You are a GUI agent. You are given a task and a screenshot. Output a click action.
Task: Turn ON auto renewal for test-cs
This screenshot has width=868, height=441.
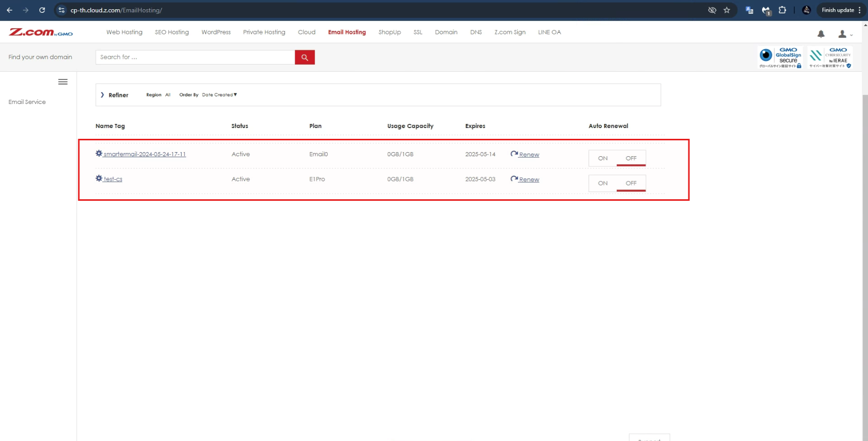[x=603, y=183]
